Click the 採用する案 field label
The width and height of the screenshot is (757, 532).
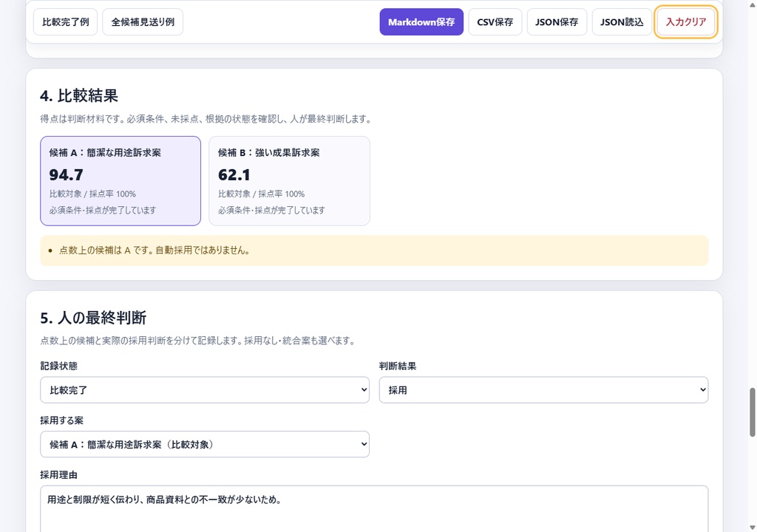point(62,420)
